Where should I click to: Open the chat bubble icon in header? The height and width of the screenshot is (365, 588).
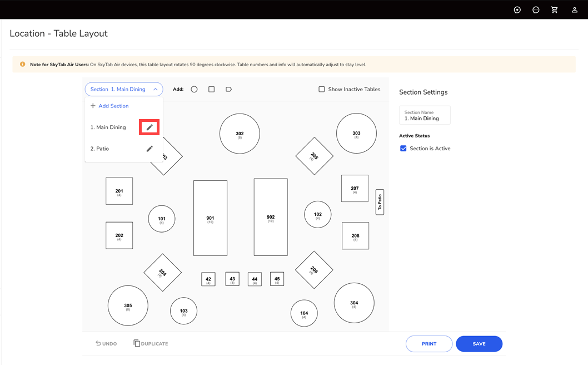[x=536, y=10]
